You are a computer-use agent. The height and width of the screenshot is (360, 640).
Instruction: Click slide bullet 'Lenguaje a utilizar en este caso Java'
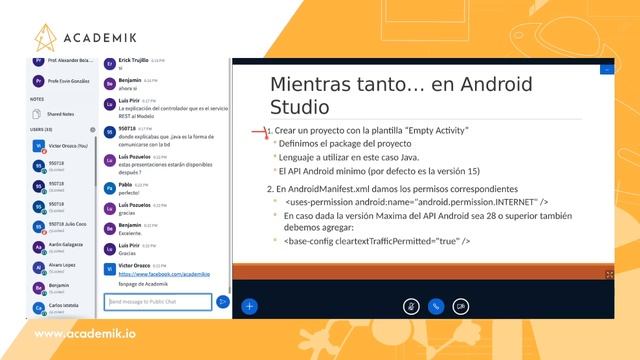point(349,157)
